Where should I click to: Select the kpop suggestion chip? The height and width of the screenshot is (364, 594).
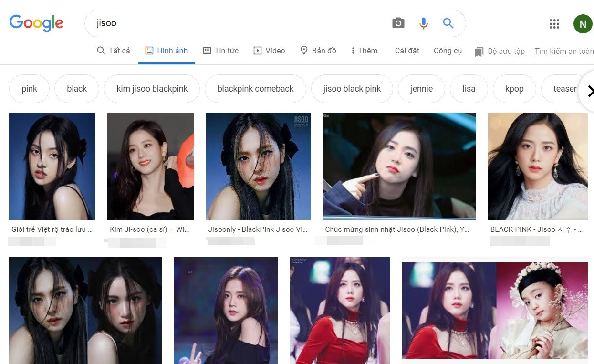click(x=514, y=88)
